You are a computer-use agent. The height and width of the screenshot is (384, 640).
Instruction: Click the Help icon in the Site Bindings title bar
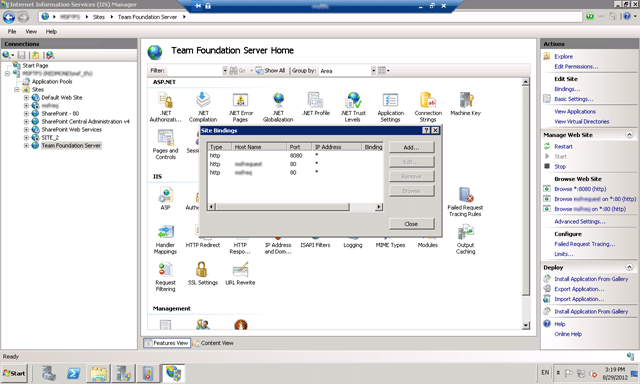coord(426,130)
